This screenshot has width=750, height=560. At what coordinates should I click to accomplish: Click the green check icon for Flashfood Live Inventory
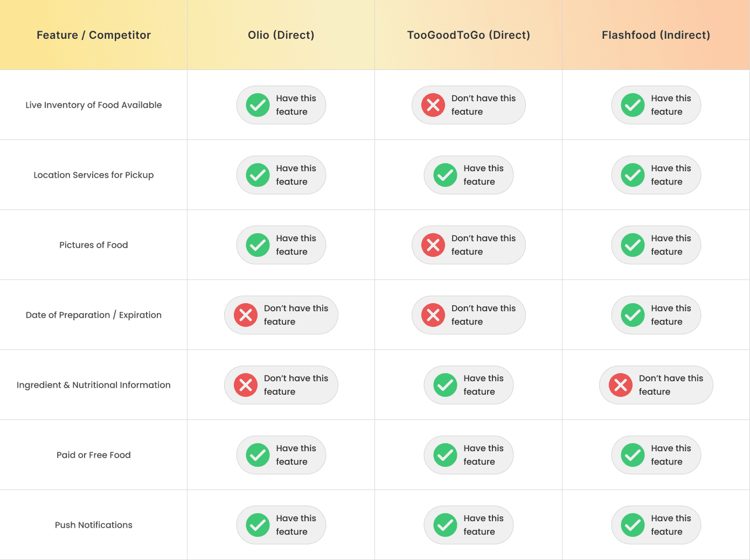tap(633, 105)
